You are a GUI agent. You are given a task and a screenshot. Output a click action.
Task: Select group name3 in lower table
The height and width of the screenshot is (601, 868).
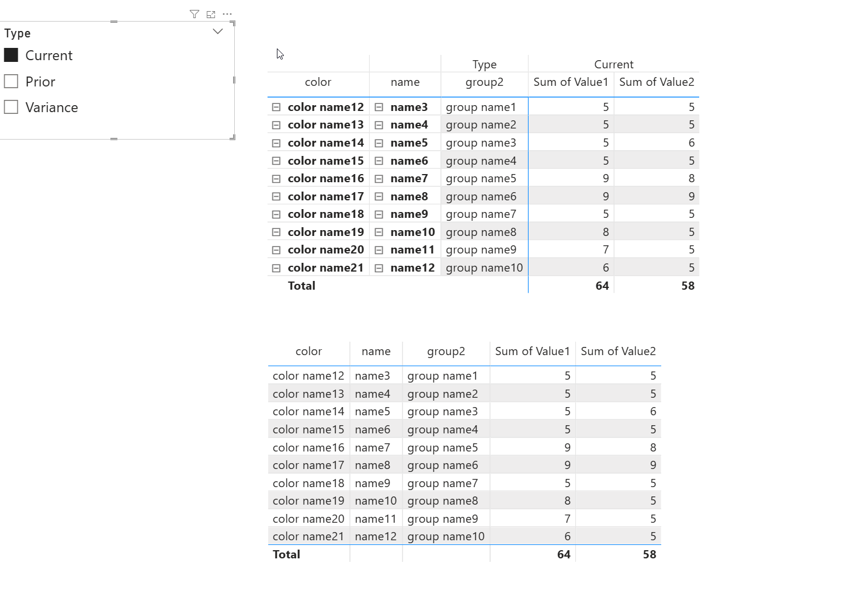442,412
